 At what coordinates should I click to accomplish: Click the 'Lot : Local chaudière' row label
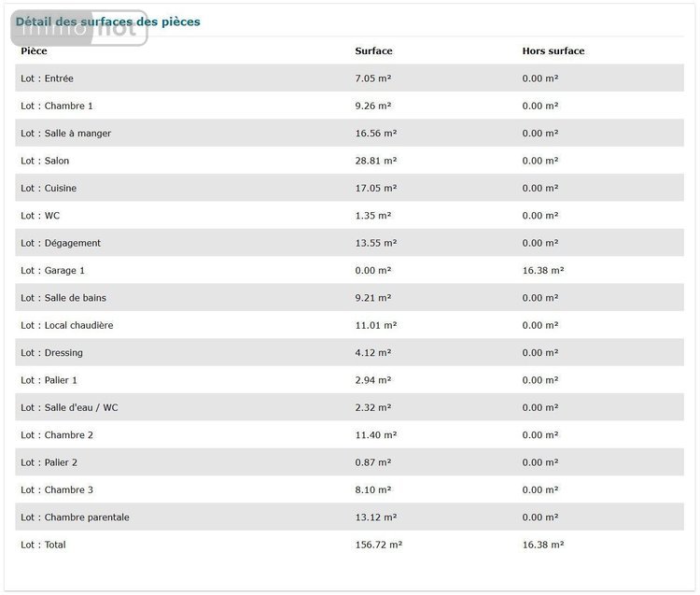pyautogui.click(x=67, y=325)
